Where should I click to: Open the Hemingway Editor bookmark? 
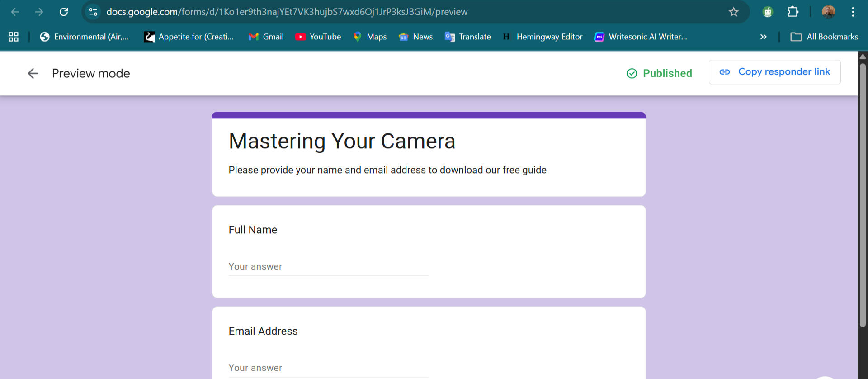pyautogui.click(x=542, y=37)
